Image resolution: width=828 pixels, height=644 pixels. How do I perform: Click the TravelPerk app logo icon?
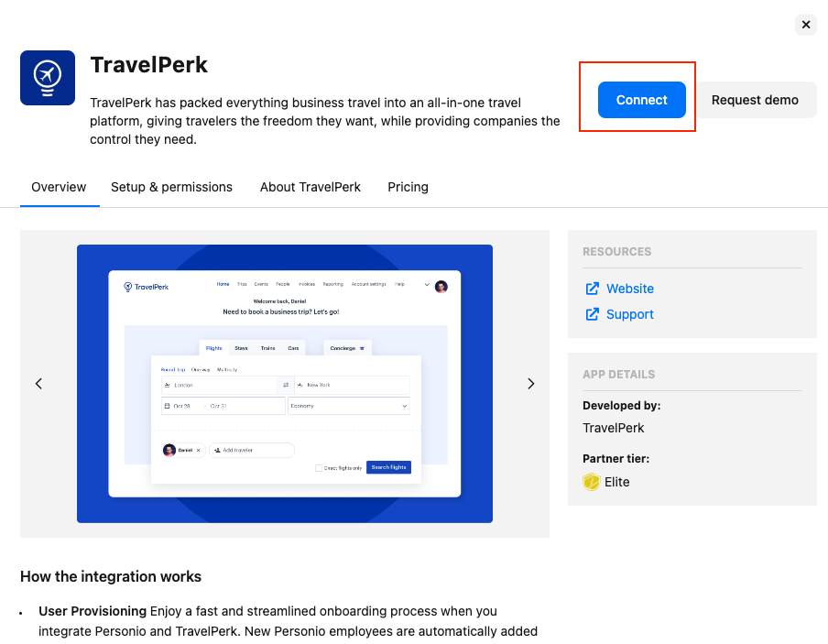48,78
